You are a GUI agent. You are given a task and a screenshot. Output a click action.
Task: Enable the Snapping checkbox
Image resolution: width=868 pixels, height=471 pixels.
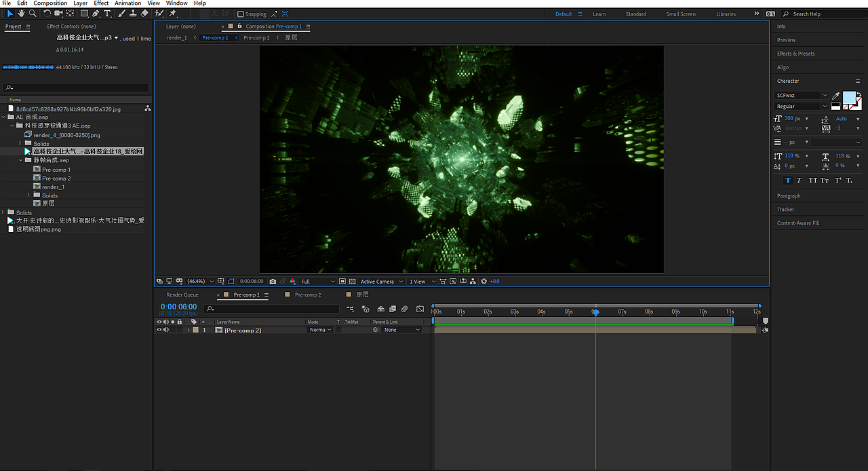click(240, 14)
